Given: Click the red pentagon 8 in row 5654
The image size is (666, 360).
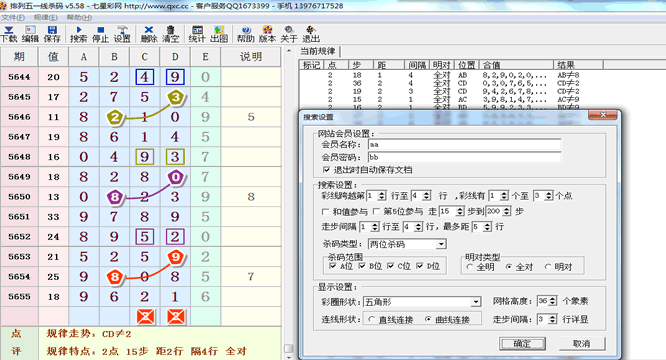Looking at the screenshot, I should pos(115,277).
